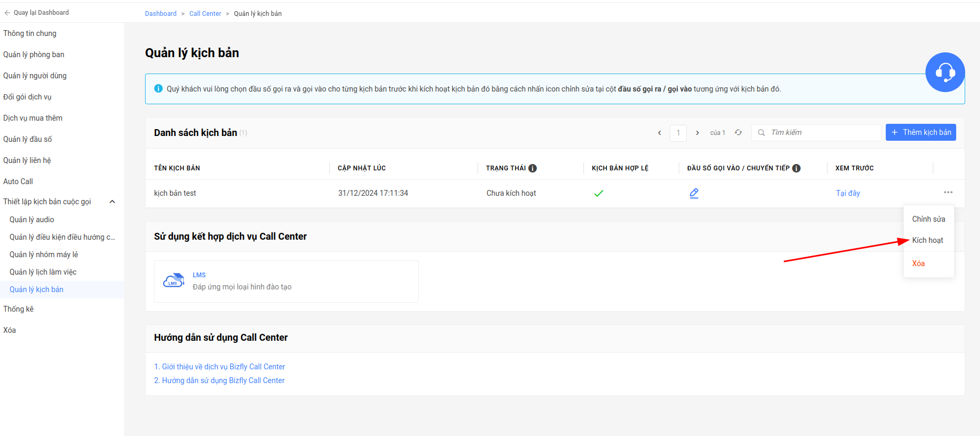Click Quay lại Dashboard link

click(37, 13)
